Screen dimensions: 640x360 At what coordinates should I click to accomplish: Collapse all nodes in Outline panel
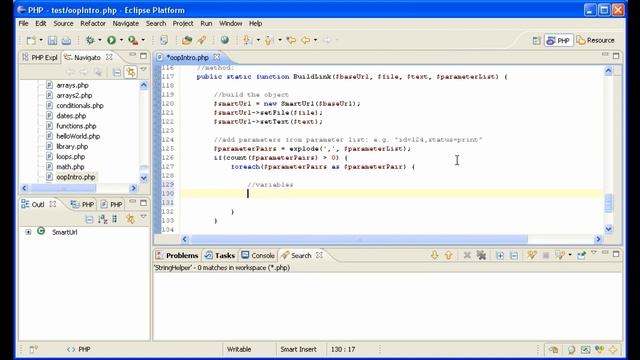(89, 220)
